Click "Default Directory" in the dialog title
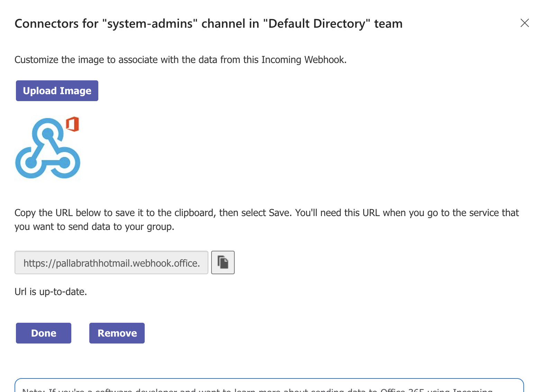This screenshot has height=392, width=540. (x=317, y=24)
